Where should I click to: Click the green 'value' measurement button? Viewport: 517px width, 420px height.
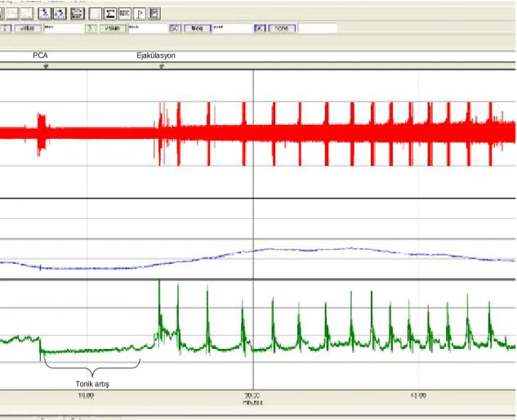coord(113,29)
